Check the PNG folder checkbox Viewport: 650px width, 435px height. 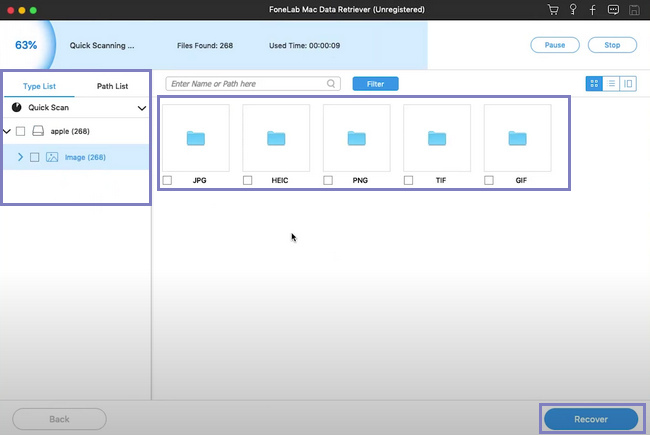[328, 180]
